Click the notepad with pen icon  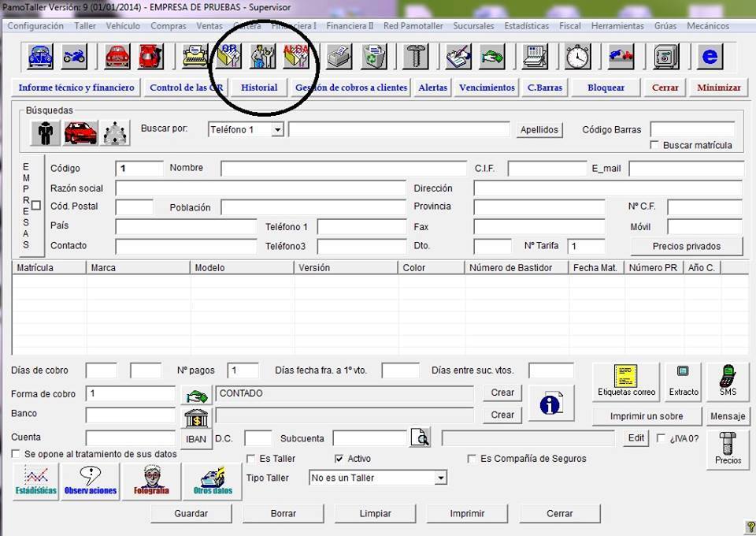(458, 57)
